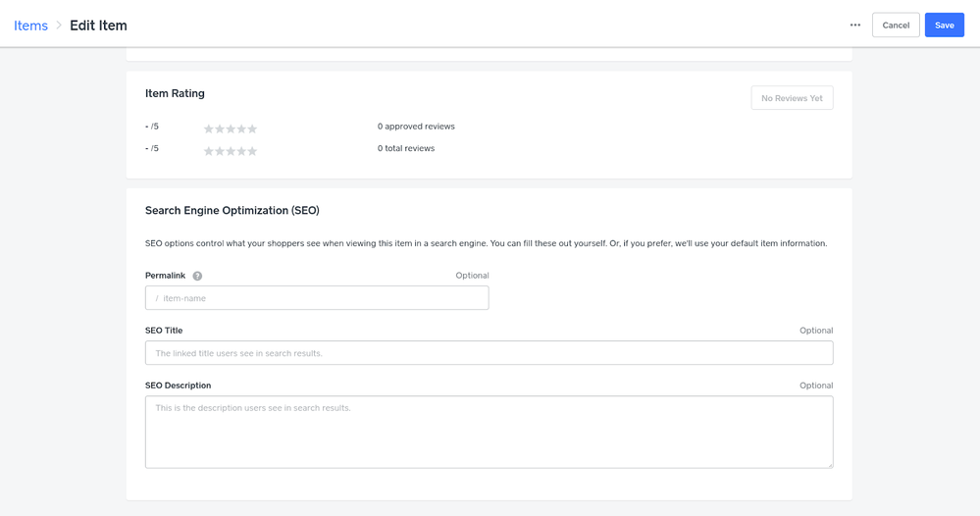Click first star in total reviews row
980x516 pixels.
pyautogui.click(x=209, y=152)
